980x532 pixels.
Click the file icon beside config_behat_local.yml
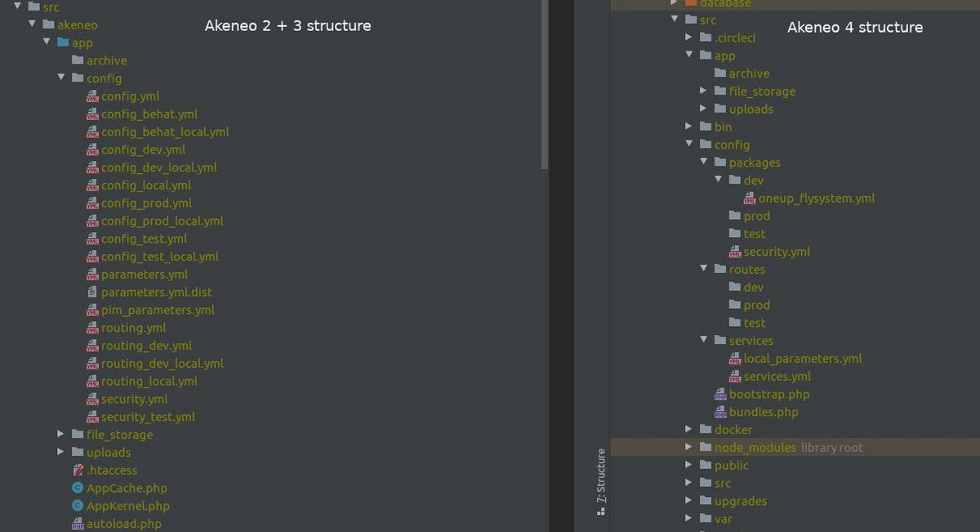(92, 132)
